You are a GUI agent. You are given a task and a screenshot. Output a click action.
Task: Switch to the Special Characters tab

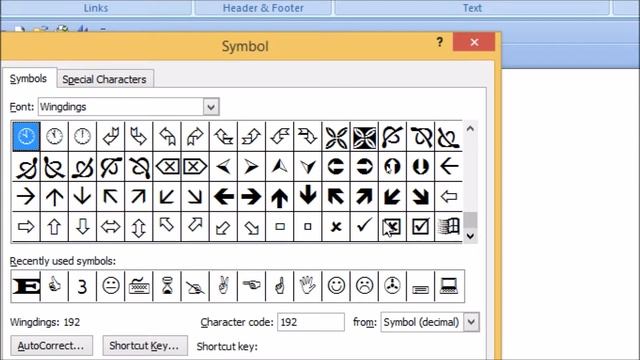pyautogui.click(x=104, y=79)
